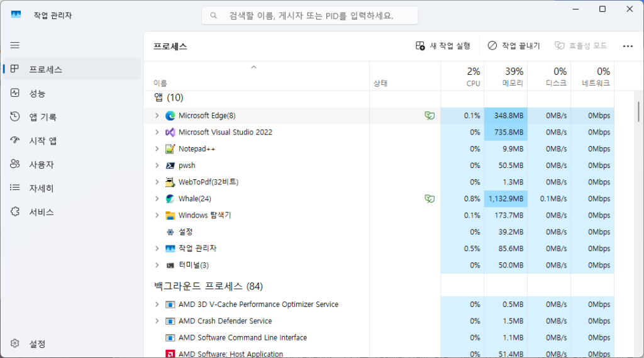Click the Microsoft Edge app icon
The height and width of the screenshot is (358, 644).
170,116
